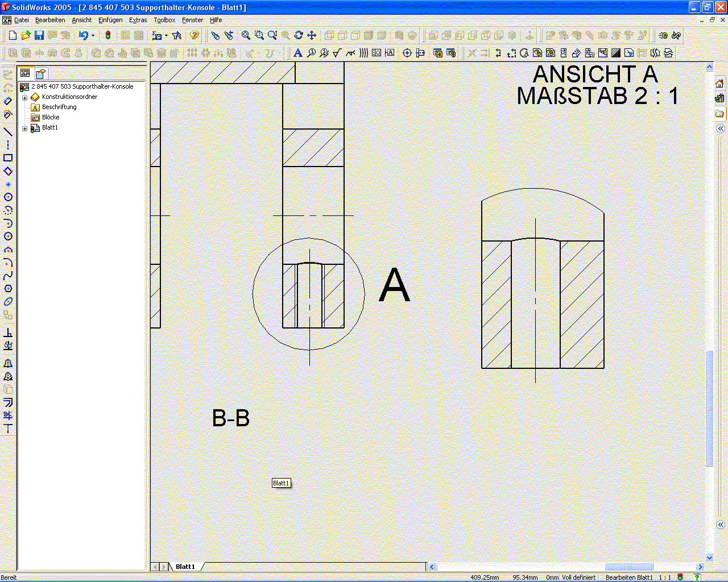Open the Extras menu

[x=138, y=20]
